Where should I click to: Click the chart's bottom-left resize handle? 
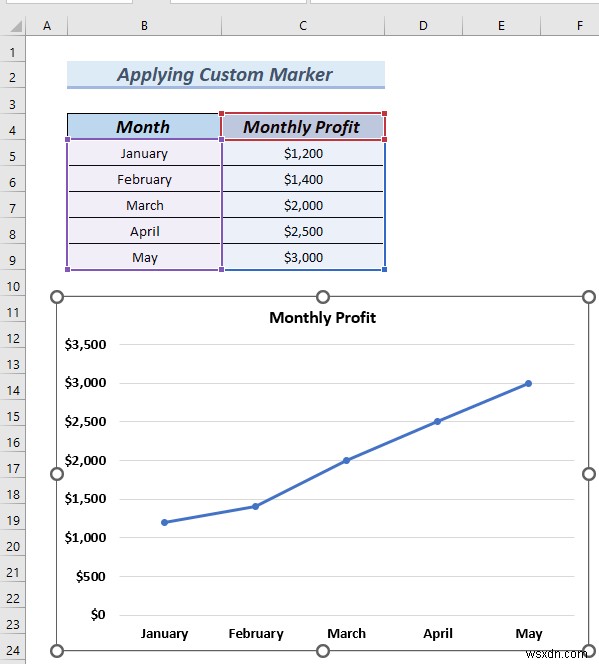click(57, 650)
